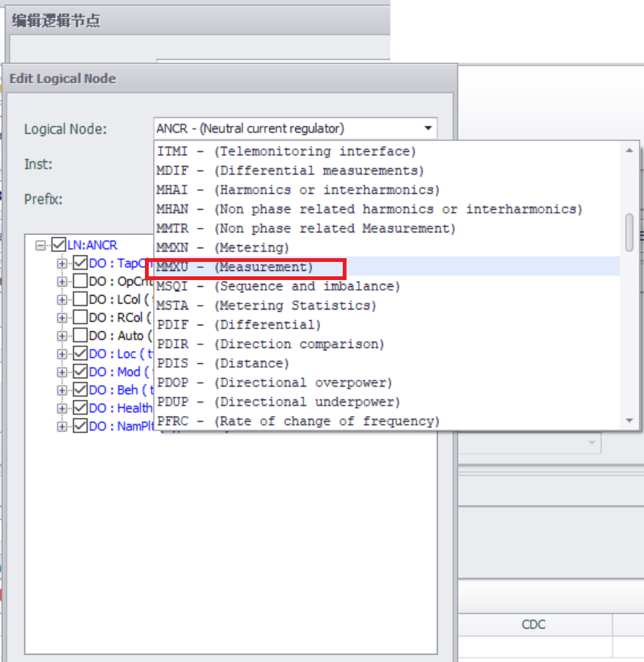Select MMTR Non phase related Measurement
The image size is (644, 662).
[x=306, y=228]
